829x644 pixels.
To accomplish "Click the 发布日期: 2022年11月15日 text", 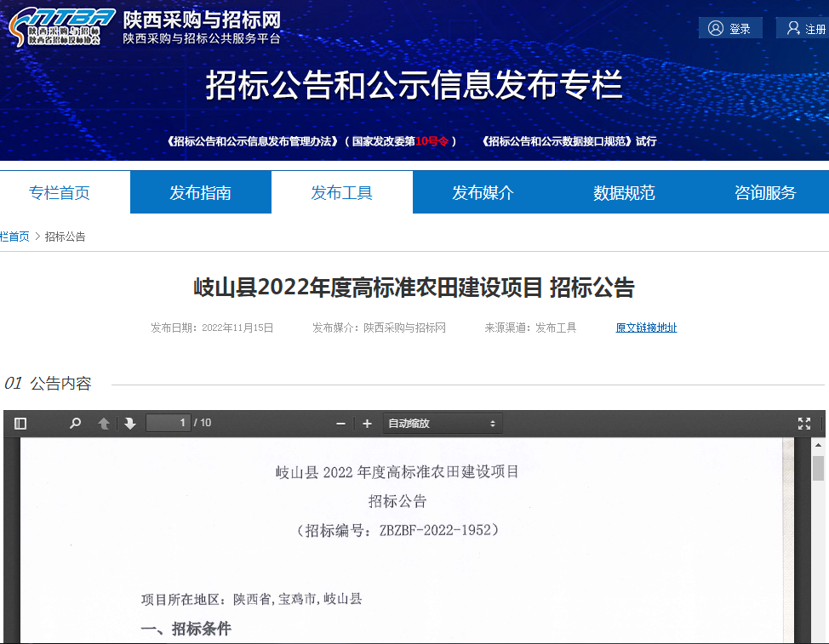I will point(212,328).
